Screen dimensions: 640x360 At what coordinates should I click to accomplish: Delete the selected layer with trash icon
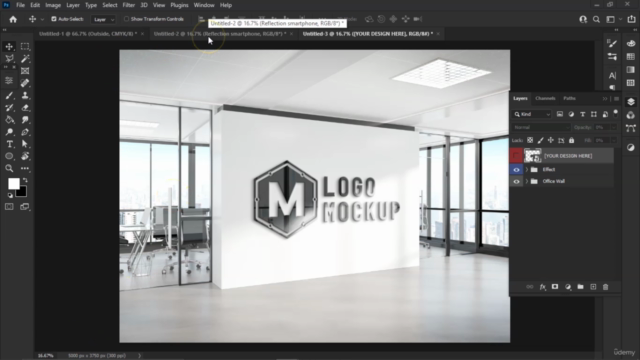(x=606, y=287)
